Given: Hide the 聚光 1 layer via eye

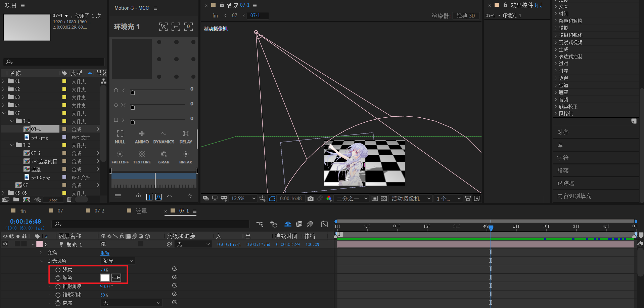Looking at the screenshot, I should (5, 244).
